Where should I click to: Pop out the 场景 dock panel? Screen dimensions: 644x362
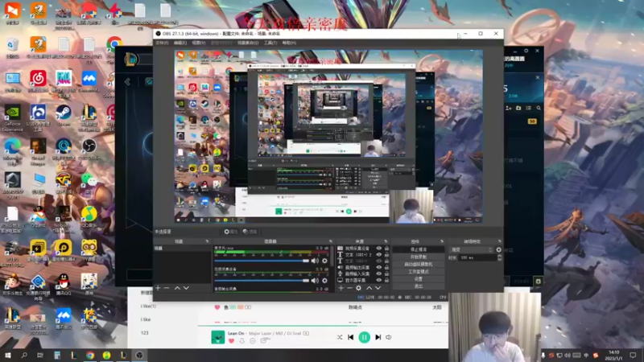click(x=207, y=241)
